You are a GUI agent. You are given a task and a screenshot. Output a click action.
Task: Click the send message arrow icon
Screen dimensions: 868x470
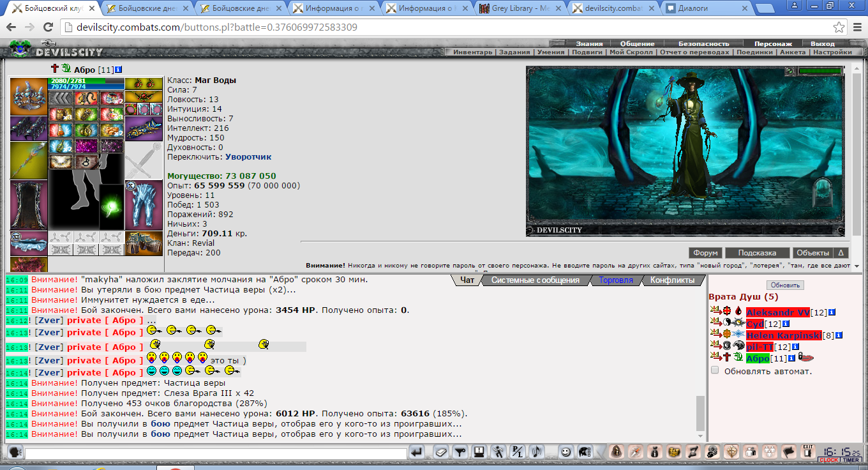click(x=417, y=452)
